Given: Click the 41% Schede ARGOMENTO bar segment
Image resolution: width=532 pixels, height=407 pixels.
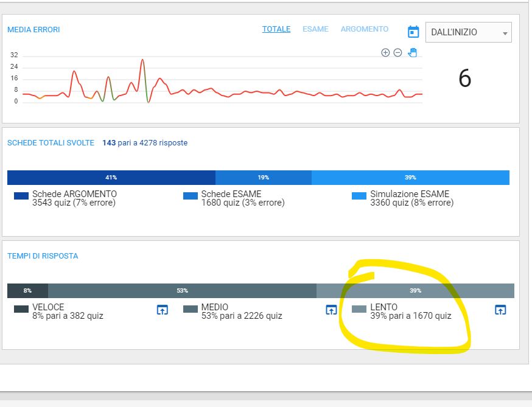Looking at the screenshot, I should point(111,178).
